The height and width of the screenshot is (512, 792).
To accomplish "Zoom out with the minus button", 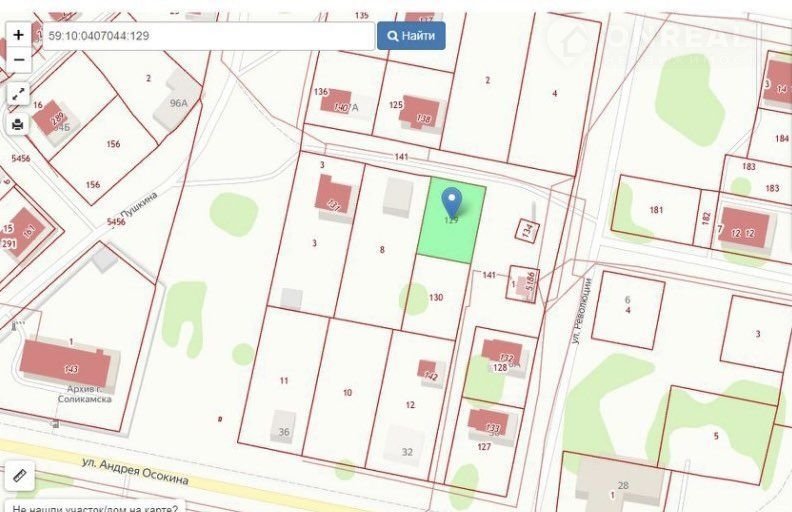I will click(18, 60).
